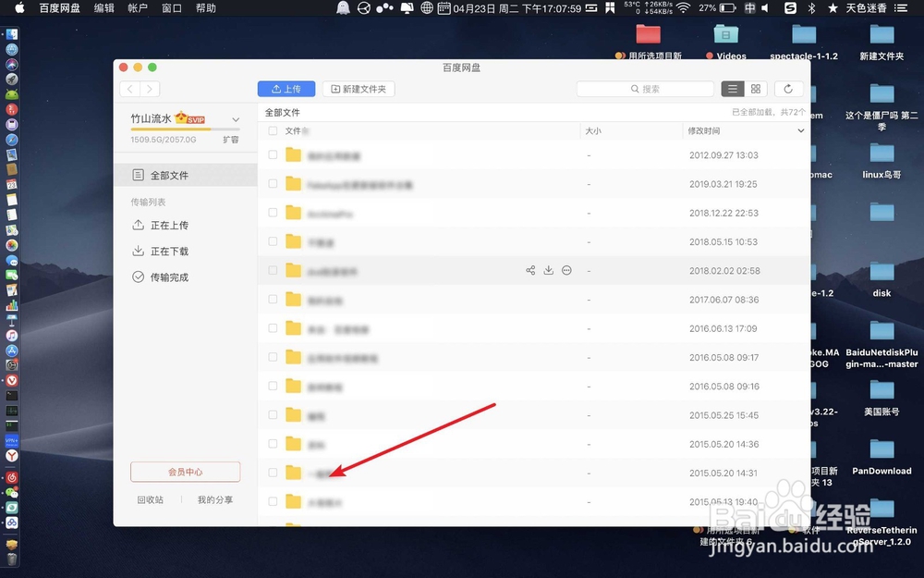Viewport: 924px width, 578px height.
Task: Switch to grid view layout
Action: (756, 90)
